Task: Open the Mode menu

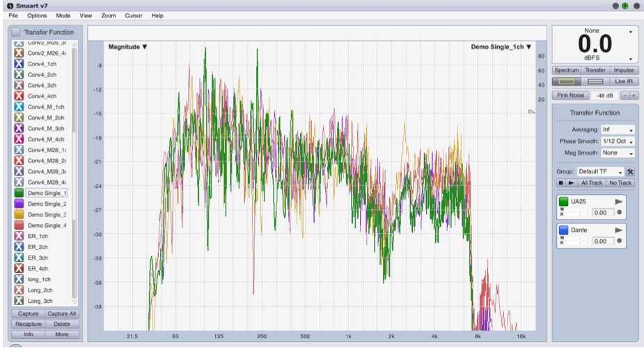Action: [63, 15]
